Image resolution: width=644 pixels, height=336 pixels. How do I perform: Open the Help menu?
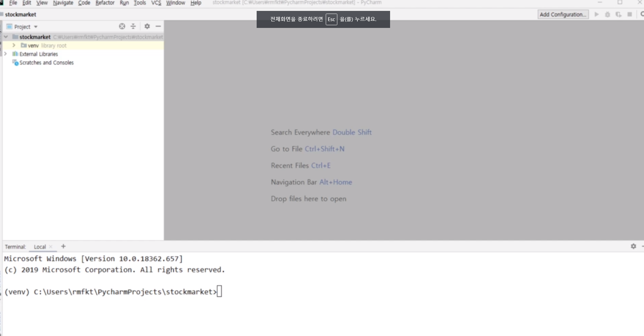click(196, 3)
